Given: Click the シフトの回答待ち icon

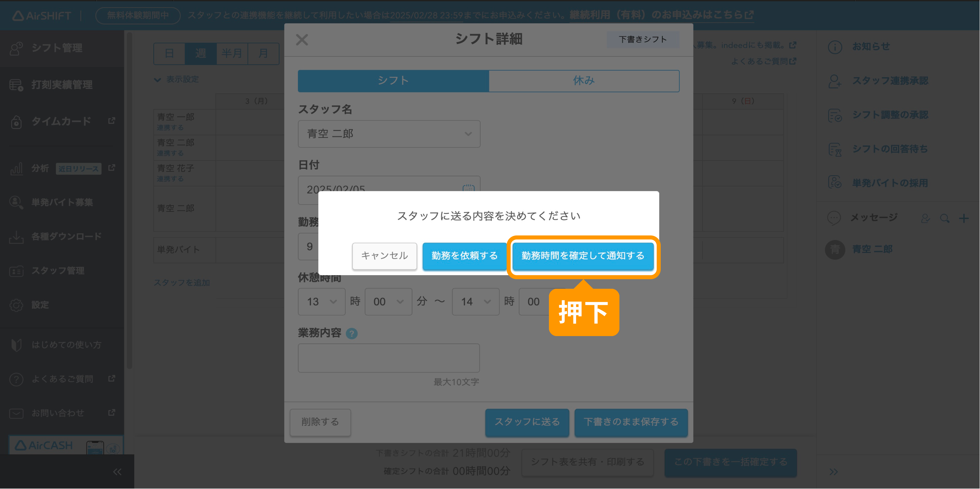Looking at the screenshot, I should [835, 149].
